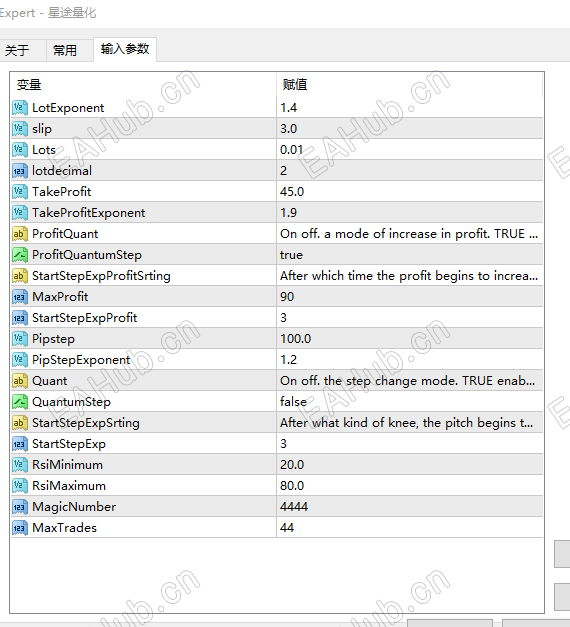Select the TakeProfit variable name

(x=62, y=192)
